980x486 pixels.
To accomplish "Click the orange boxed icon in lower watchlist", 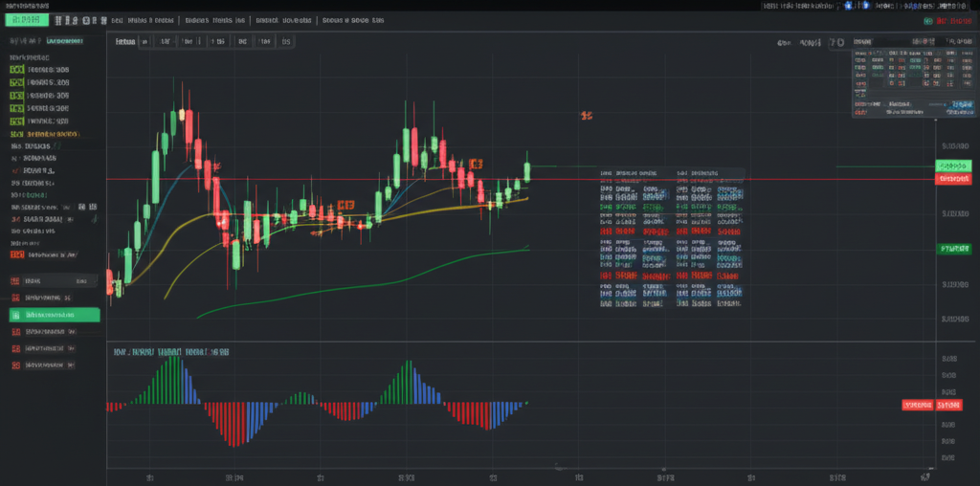I will [x=15, y=254].
